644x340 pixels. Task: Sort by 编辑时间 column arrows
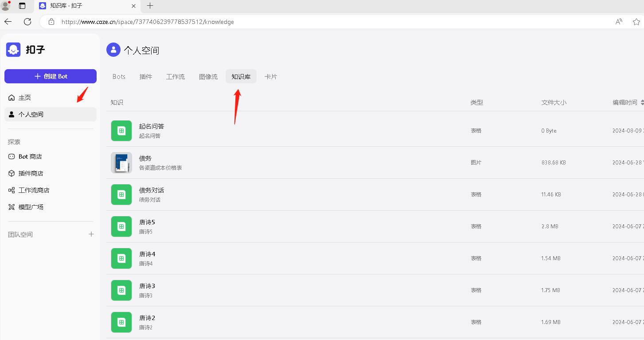[x=642, y=102]
